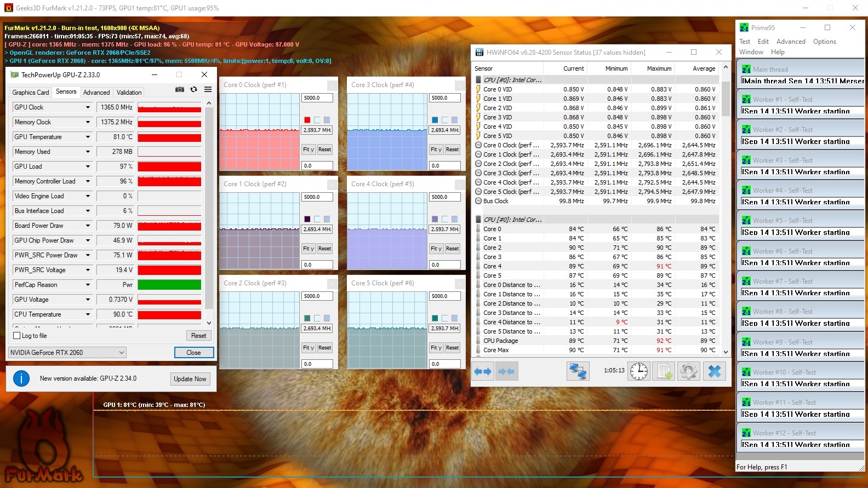Enable Log to file checkbox in GPU-Z
Image resolution: width=868 pixels, height=488 pixels.
click(16, 336)
